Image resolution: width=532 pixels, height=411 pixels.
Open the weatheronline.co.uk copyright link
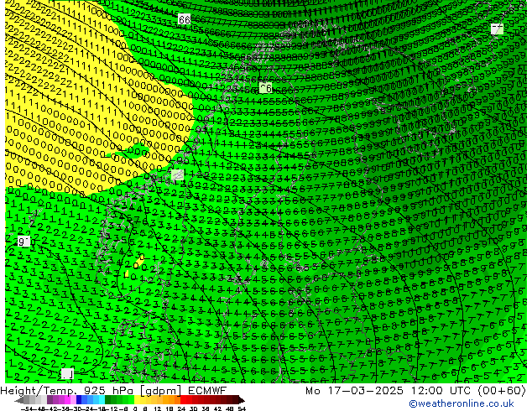point(461,403)
